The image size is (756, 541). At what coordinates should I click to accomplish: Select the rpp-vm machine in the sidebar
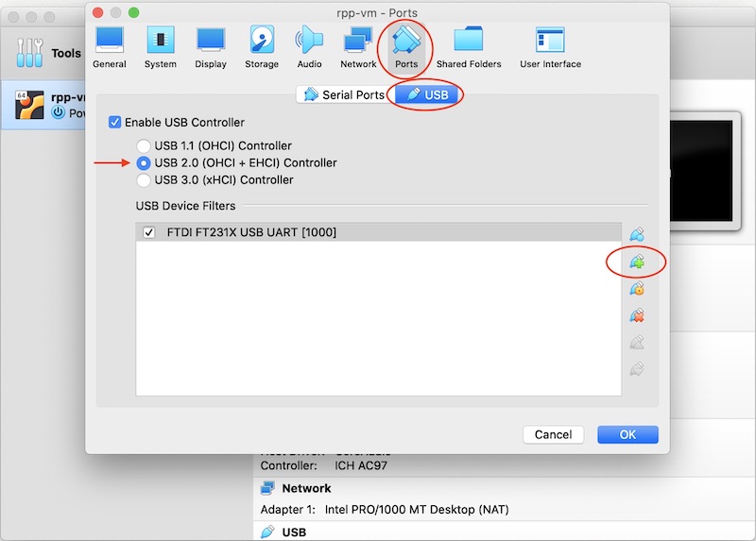point(43,105)
